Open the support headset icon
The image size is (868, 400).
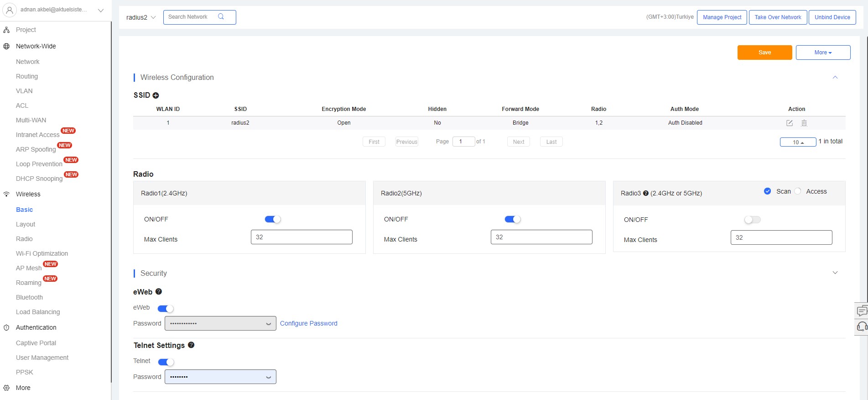pos(862,326)
